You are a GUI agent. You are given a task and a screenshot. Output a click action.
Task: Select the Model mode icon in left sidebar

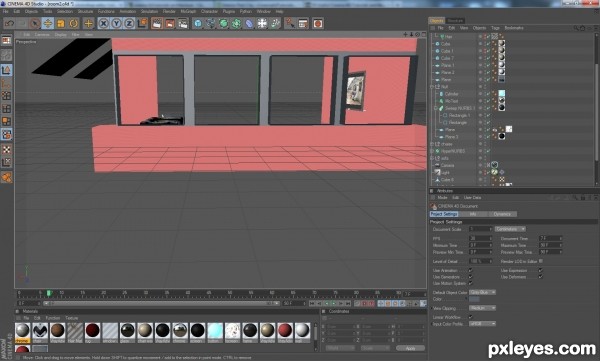tap(7, 70)
